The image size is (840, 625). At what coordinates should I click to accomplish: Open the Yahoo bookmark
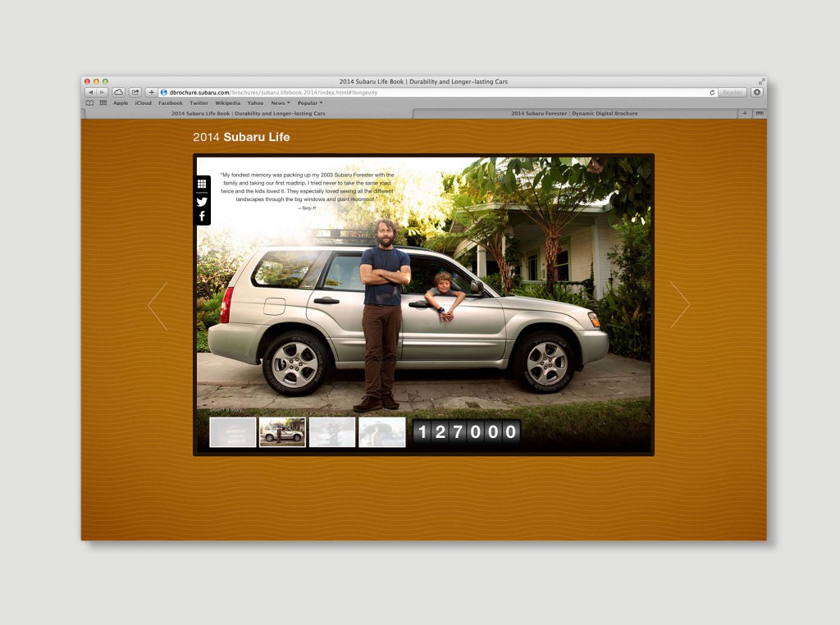pyautogui.click(x=256, y=103)
